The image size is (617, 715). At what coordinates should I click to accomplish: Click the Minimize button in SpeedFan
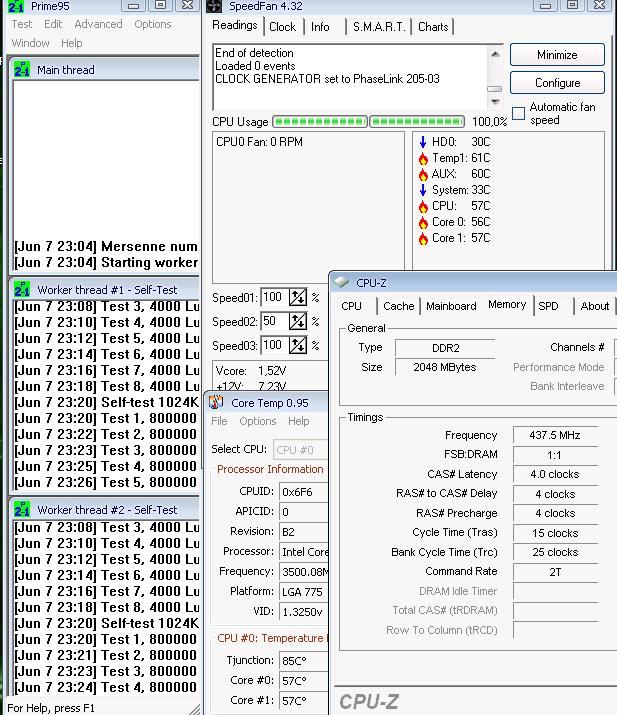[557, 55]
